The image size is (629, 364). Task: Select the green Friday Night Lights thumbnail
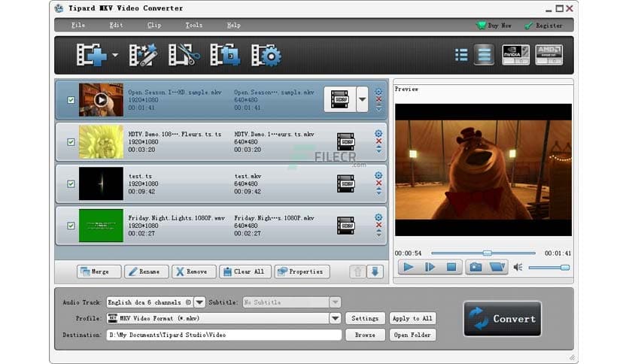click(x=101, y=226)
